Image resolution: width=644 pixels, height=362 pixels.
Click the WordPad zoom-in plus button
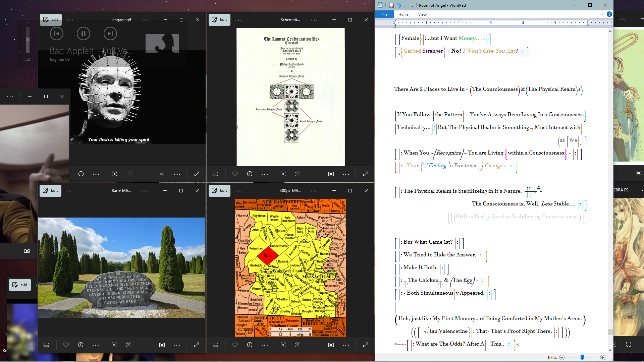603,358
